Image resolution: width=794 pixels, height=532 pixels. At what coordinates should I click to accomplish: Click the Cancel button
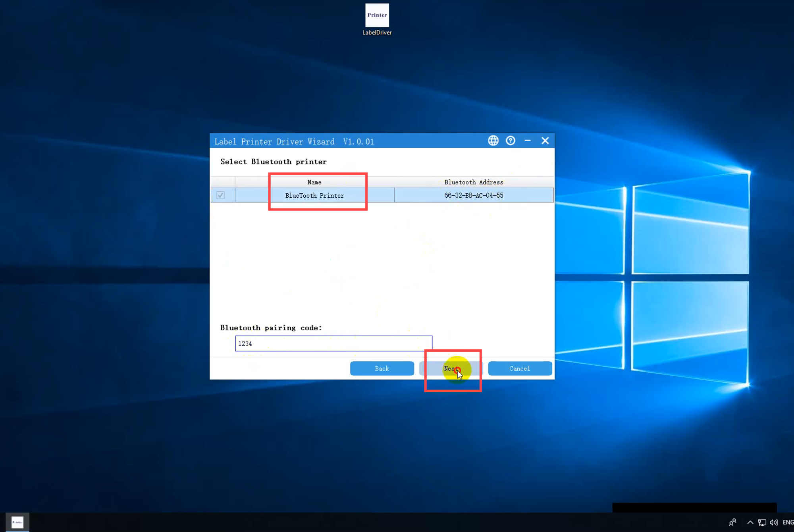(x=520, y=368)
